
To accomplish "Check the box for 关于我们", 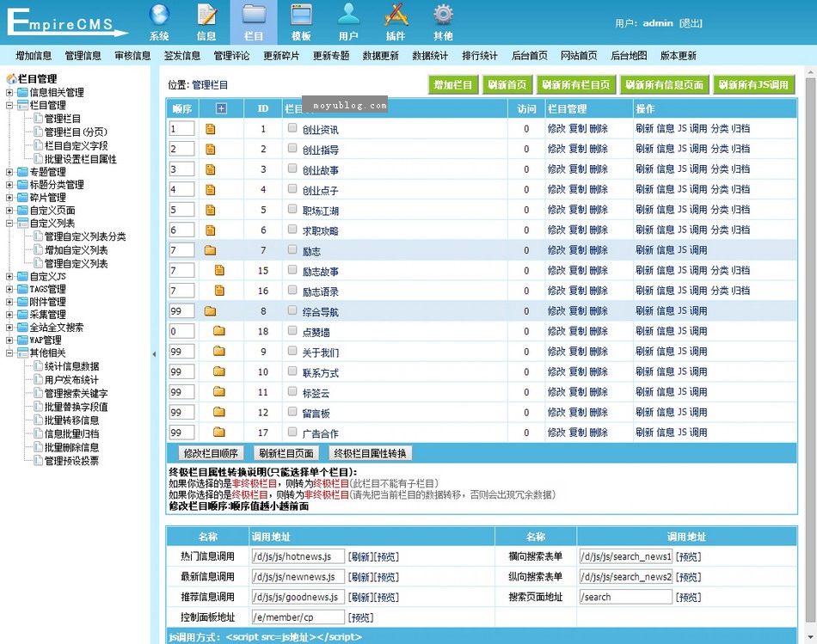I will click(292, 351).
